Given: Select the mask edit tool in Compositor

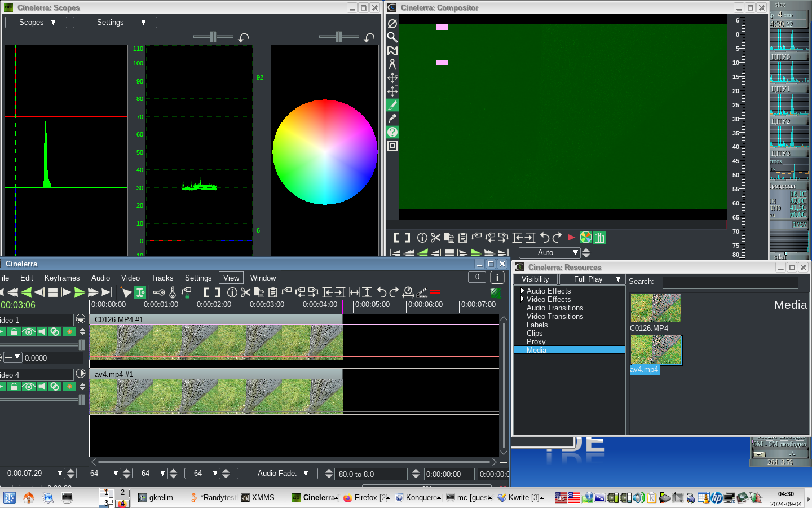Looking at the screenshot, I should 392,51.
